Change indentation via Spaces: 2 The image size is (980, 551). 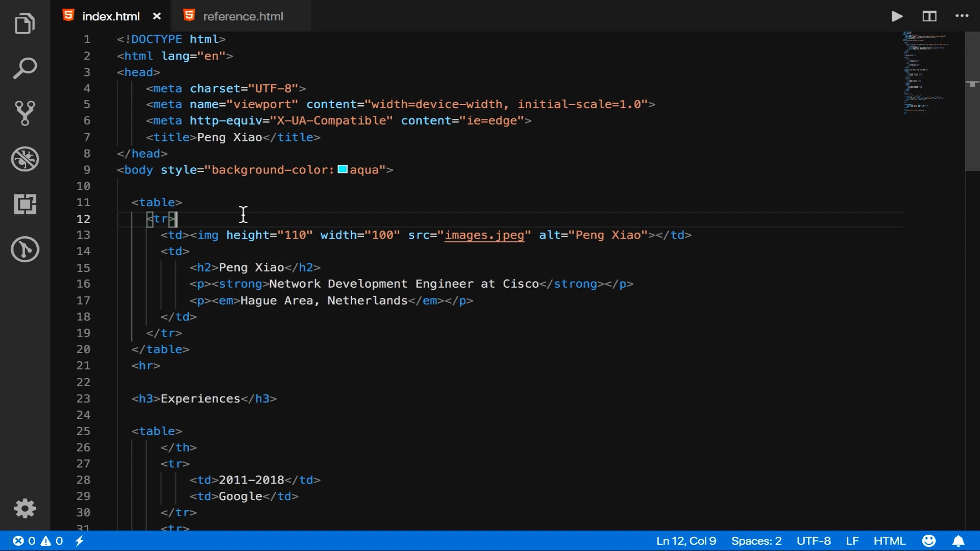(x=756, y=541)
